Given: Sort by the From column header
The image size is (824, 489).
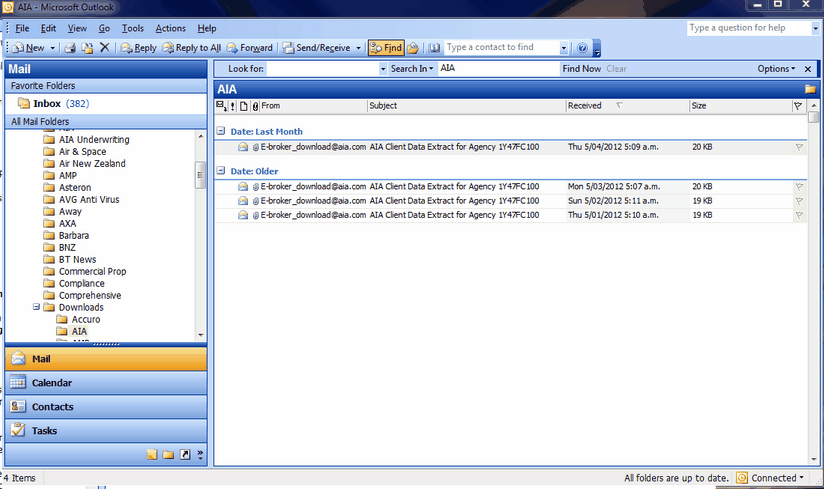Looking at the screenshot, I should [x=313, y=106].
